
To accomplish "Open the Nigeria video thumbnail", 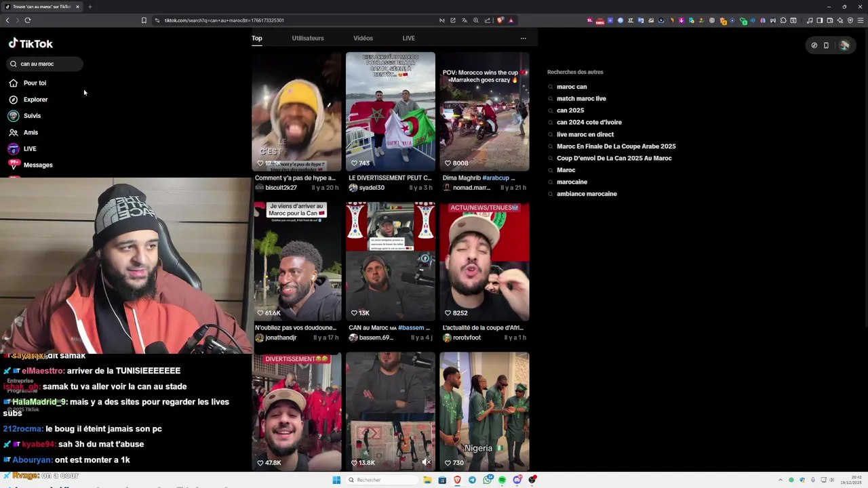I will pos(484,411).
